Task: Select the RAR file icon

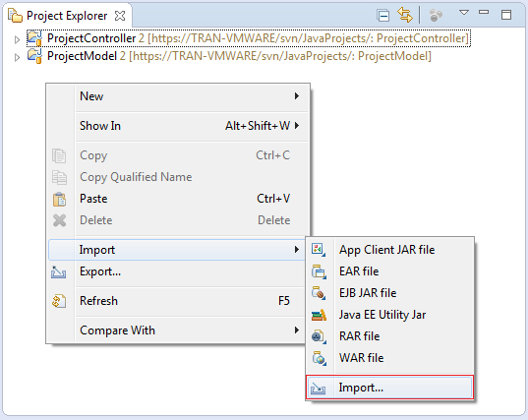Action: click(x=319, y=336)
